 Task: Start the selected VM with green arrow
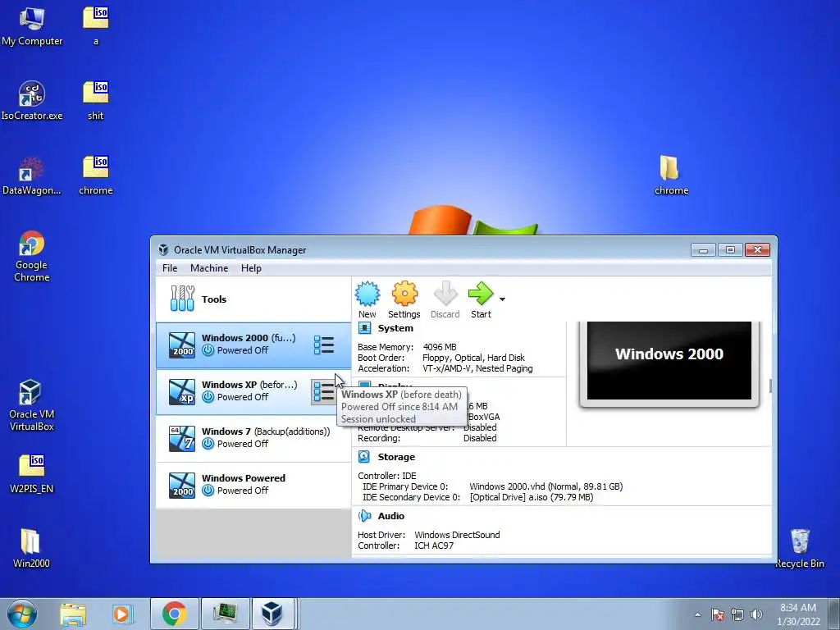481,294
